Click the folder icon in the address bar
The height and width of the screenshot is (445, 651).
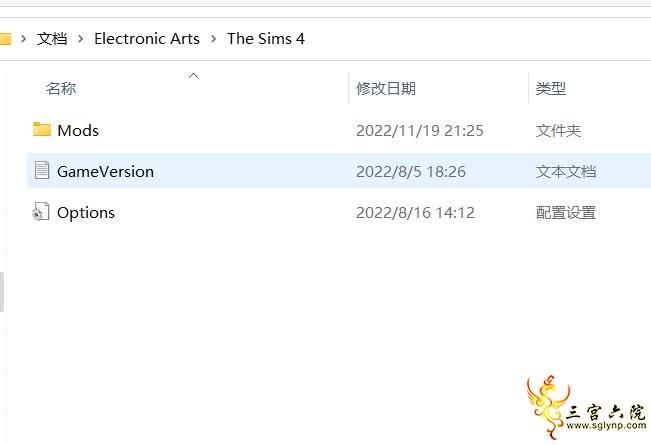[5, 39]
